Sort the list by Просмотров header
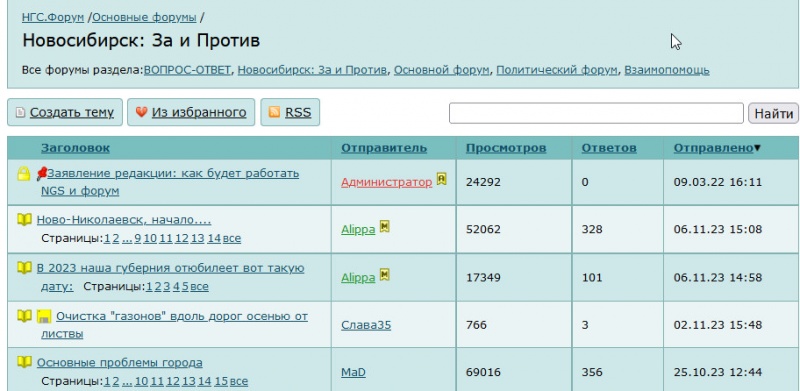Screen dimensions: 800x391 click(506, 148)
